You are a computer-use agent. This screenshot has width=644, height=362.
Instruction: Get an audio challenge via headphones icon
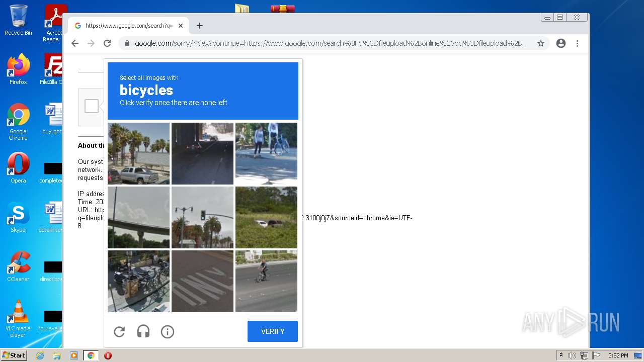click(143, 332)
